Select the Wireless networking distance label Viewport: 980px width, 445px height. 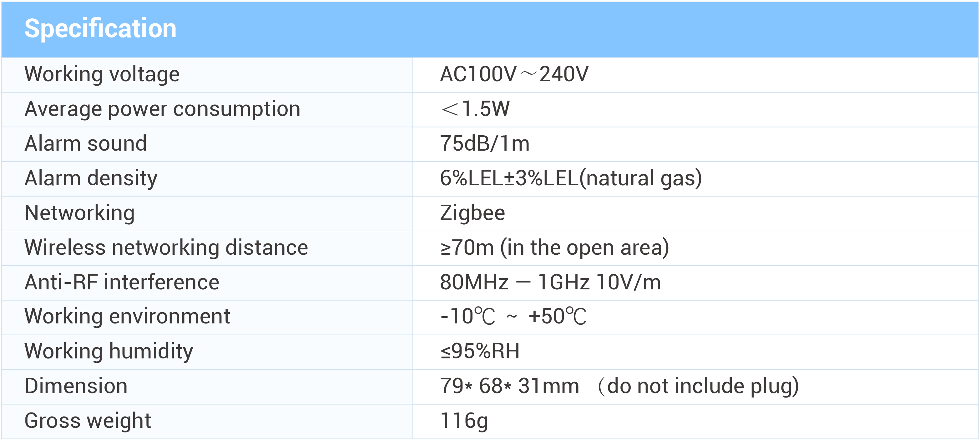click(x=166, y=247)
